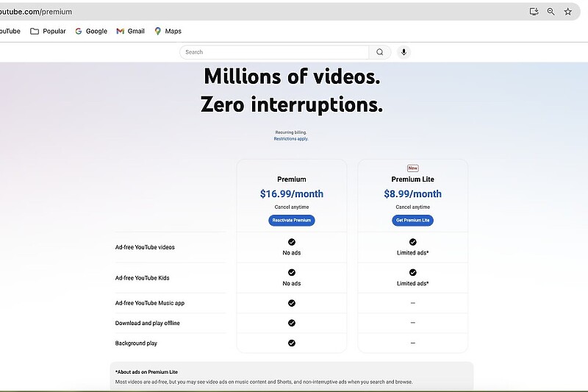Click the Zero interruptions headline

click(292, 104)
